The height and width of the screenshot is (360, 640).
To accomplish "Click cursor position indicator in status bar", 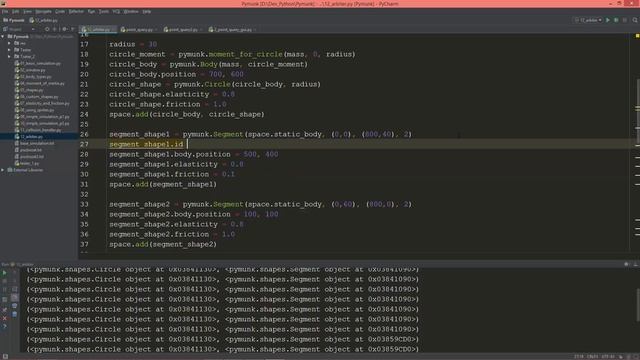I will point(578,357).
